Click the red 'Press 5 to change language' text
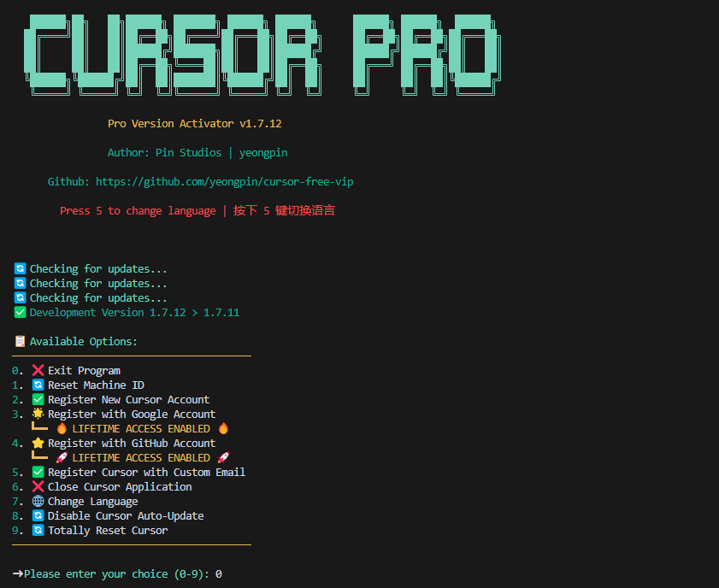 [x=138, y=211]
